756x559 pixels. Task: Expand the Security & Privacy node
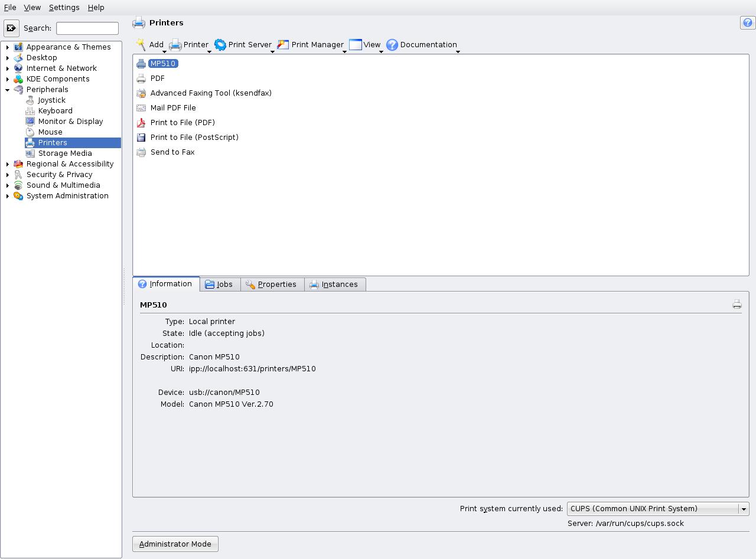pos(8,175)
